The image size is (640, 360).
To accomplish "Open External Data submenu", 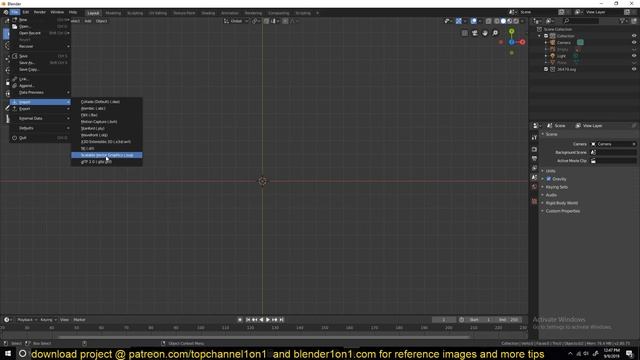I will tap(40, 118).
